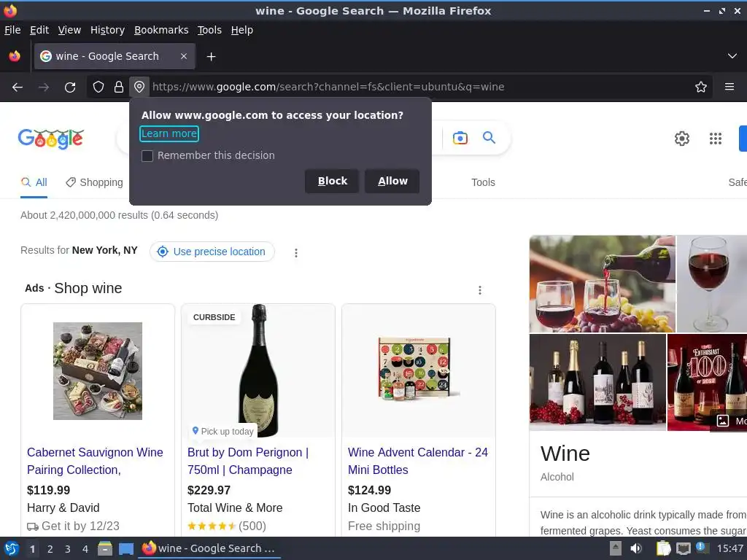
Task: Open the wine pouring into glasses image
Action: pyautogui.click(x=602, y=284)
